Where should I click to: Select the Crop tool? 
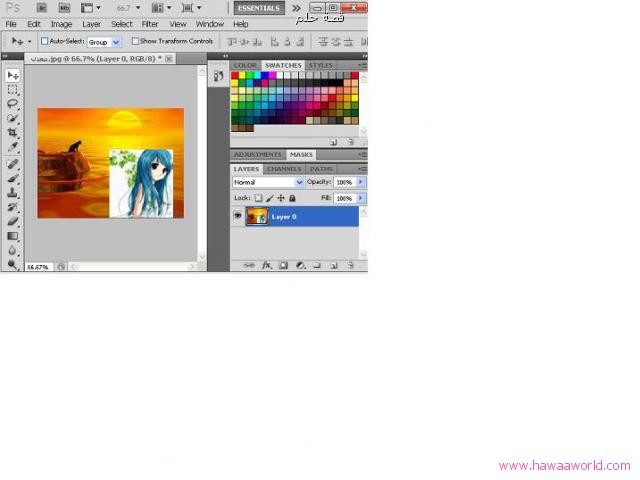pyautogui.click(x=13, y=132)
